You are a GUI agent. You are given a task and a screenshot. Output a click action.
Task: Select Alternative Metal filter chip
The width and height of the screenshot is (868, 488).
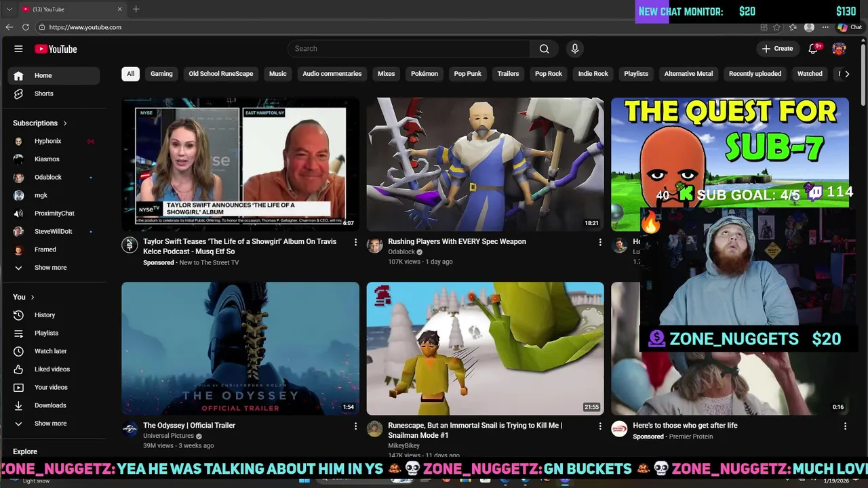(x=688, y=74)
